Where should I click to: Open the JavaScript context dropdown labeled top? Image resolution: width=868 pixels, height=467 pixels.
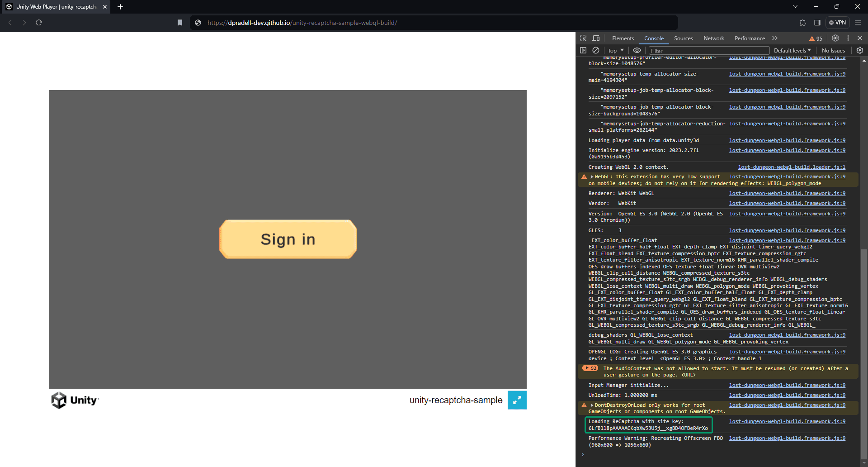point(615,50)
